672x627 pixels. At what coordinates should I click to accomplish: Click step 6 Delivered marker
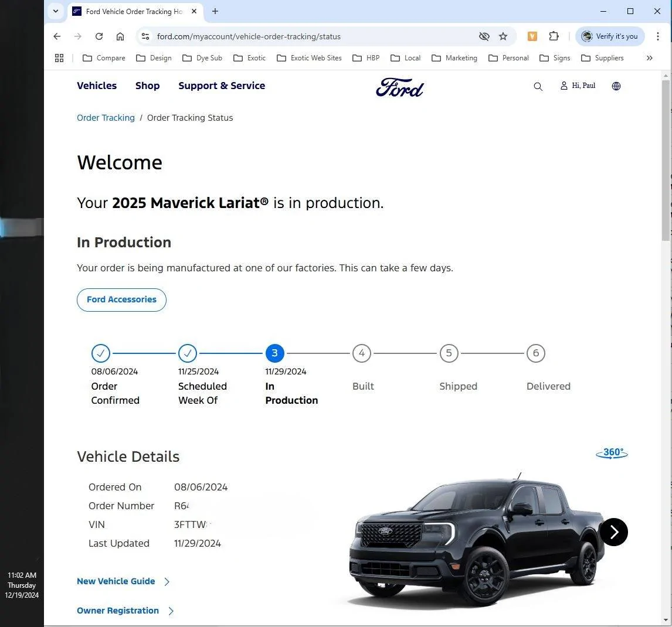point(536,353)
